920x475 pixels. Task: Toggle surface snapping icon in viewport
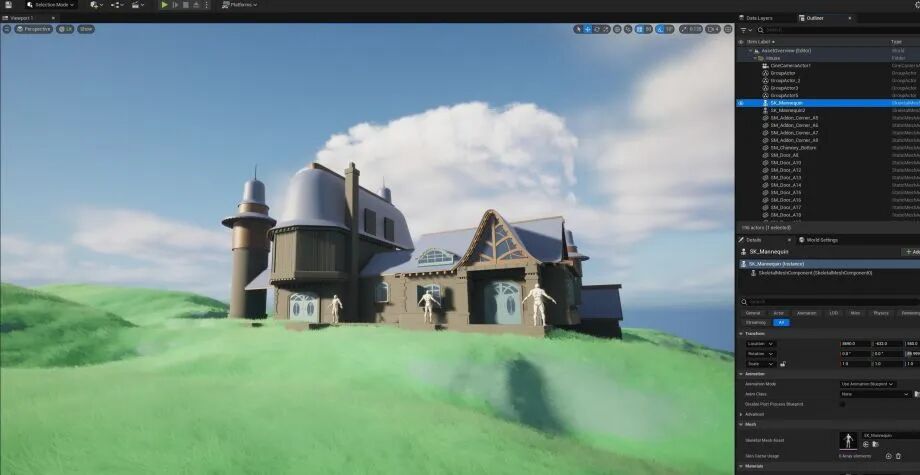point(628,29)
